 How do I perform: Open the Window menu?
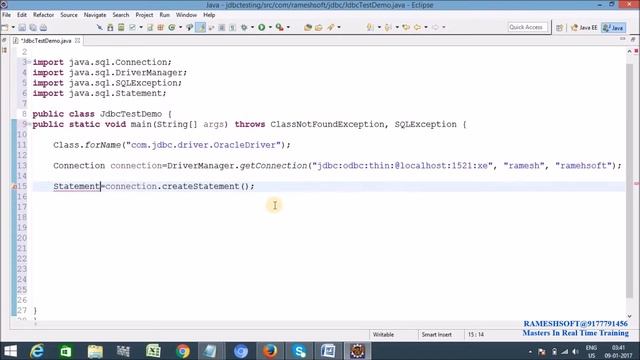pyautogui.click(x=186, y=15)
